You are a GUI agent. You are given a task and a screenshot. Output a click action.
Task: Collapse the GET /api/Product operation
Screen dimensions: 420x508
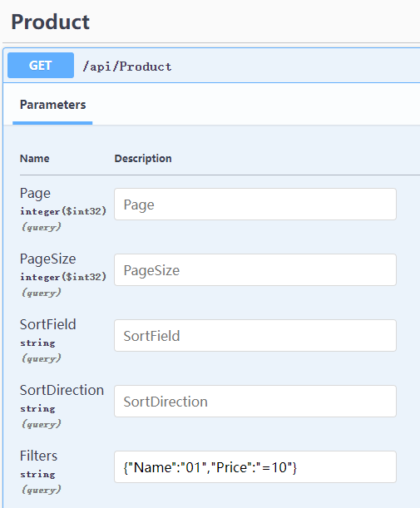[x=212, y=66]
